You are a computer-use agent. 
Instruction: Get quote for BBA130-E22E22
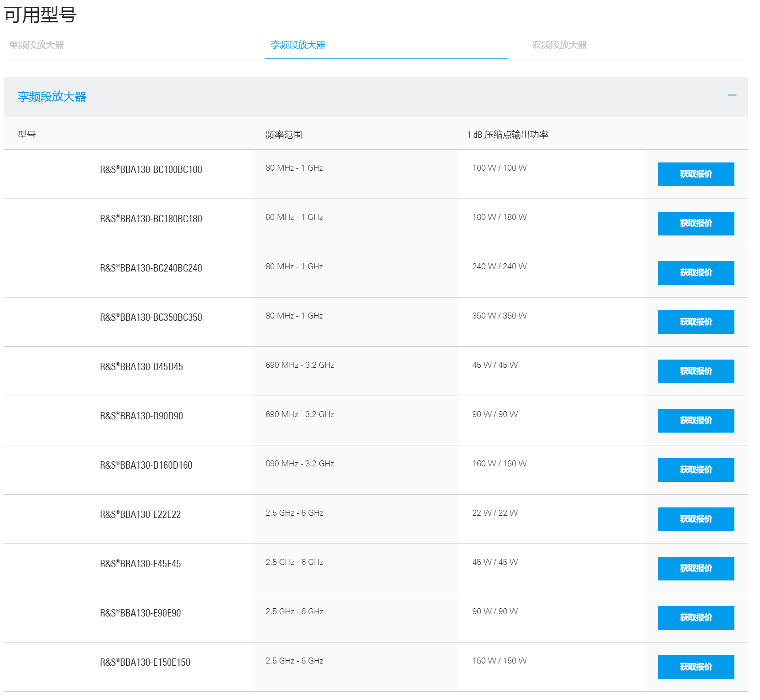[696, 519]
